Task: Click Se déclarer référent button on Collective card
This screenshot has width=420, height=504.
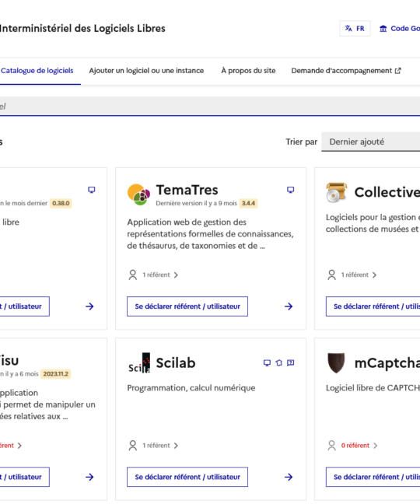Action: pyautogui.click(x=373, y=306)
